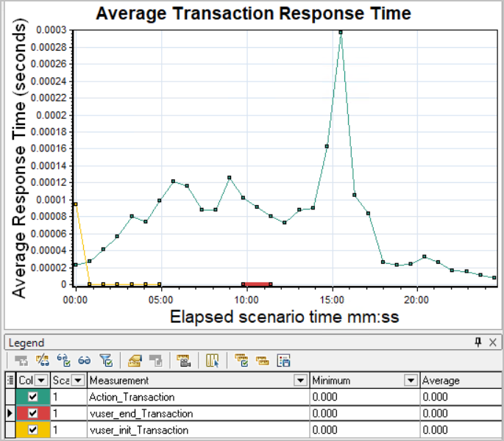The height and width of the screenshot is (441, 504).
Task: Click the funnel filter icon in Legend toolbar
Action: coord(105,361)
